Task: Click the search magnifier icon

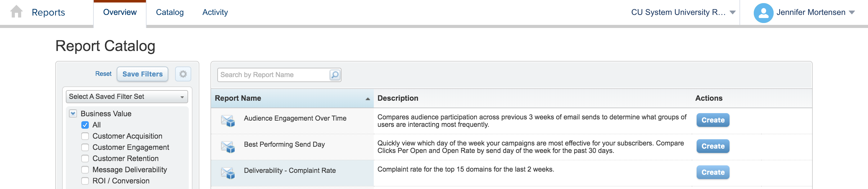Action: pos(335,75)
